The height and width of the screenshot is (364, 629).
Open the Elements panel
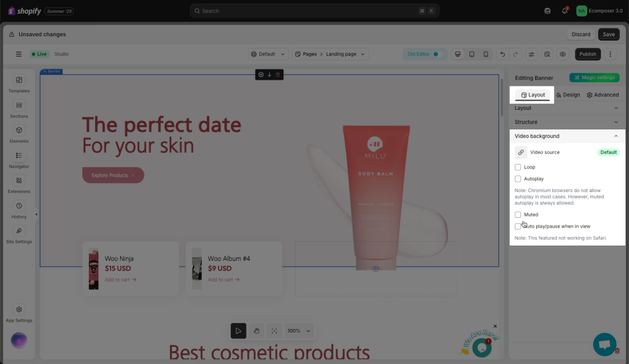point(19,134)
